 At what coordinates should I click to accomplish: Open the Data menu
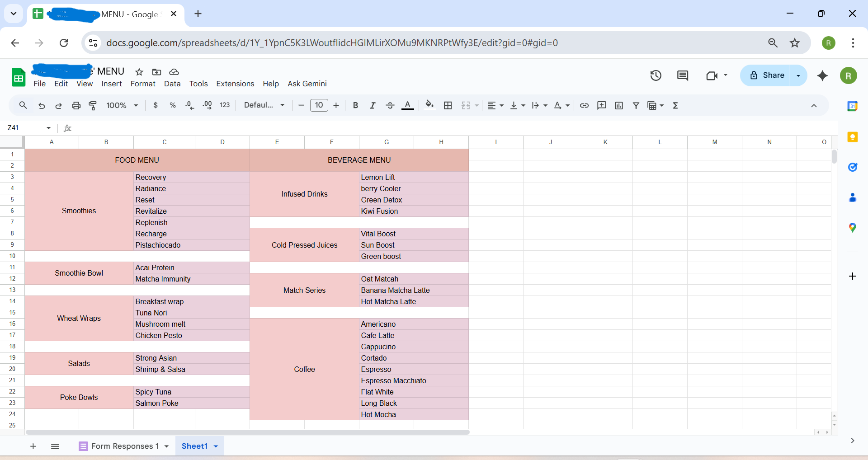point(172,84)
